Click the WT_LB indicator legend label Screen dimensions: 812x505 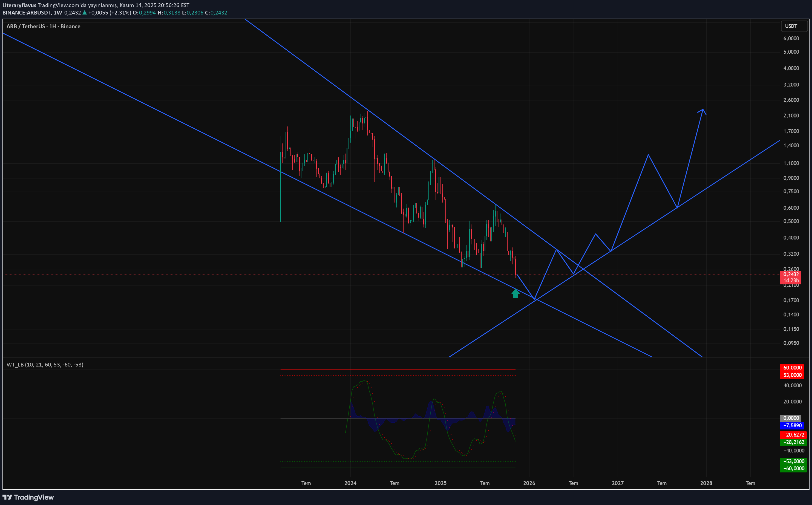(x=45, y=364)
